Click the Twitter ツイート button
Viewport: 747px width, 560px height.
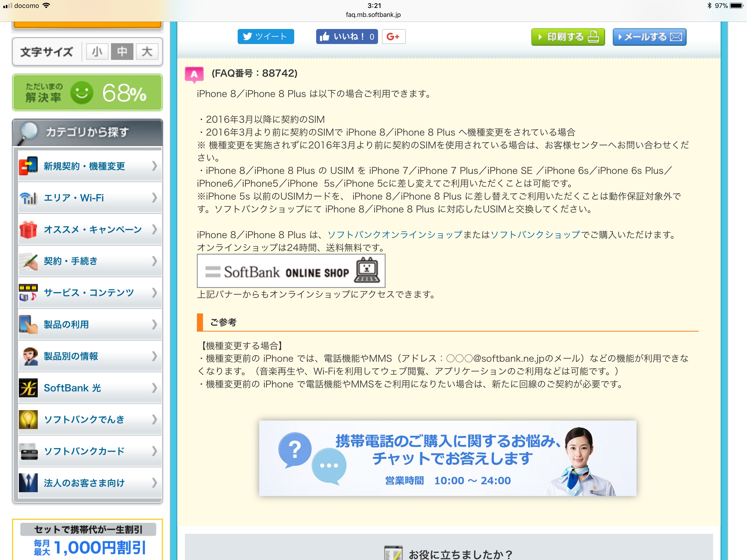point(265,36)
